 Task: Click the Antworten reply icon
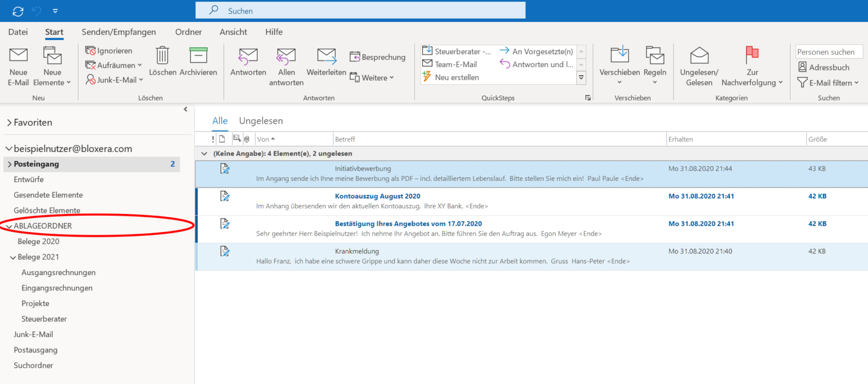pos(248,56)
